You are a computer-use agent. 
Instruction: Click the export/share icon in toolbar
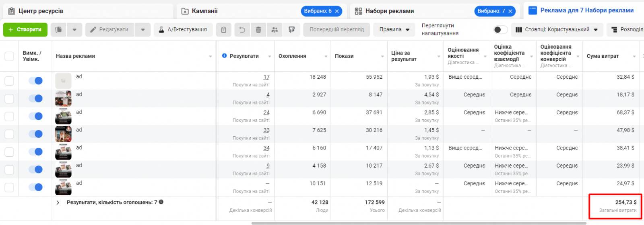point(292,30)
